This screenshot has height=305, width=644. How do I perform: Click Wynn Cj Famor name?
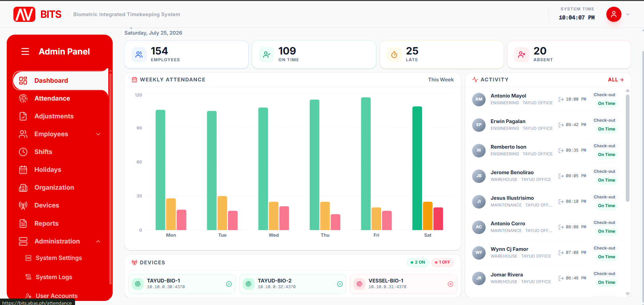(x=509, y=249)
